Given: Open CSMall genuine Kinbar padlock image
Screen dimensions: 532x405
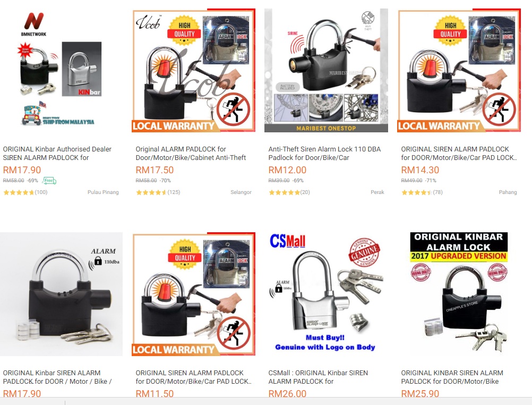Looking at the screenshot, I should (x=326, y=294).
